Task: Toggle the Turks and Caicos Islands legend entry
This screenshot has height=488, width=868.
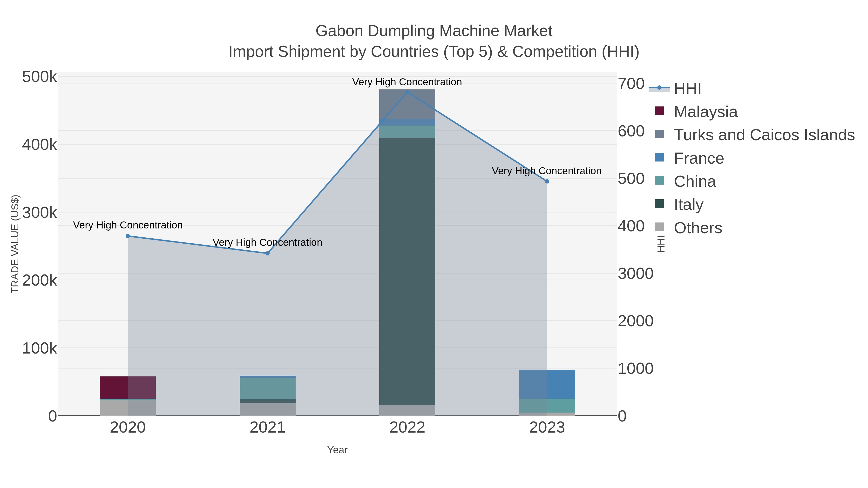Action: [x=755, y=135]
